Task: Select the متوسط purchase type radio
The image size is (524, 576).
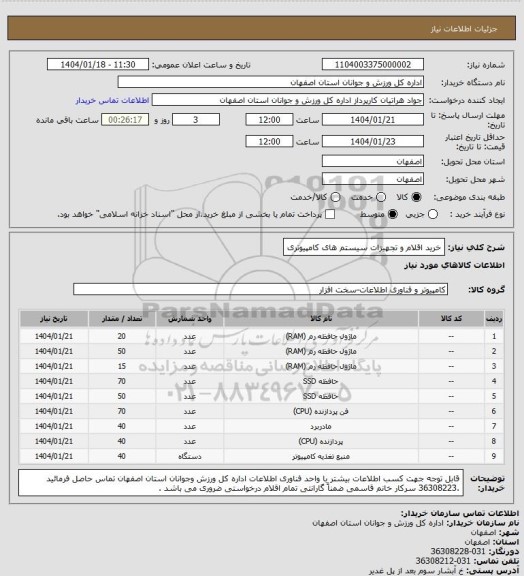Action: click(x=393, y=214)
